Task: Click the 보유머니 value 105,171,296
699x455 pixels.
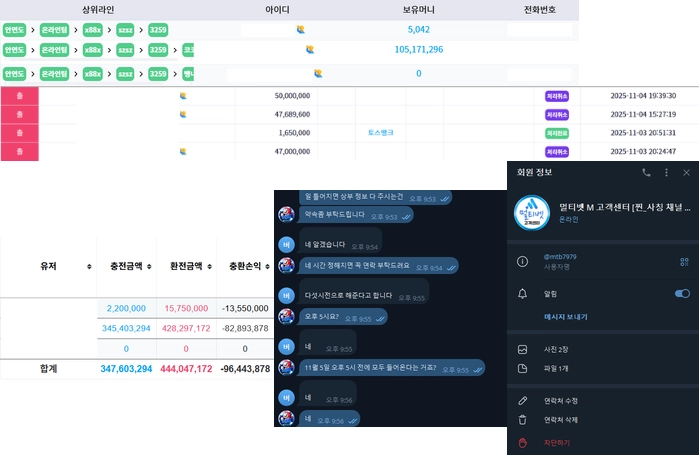Action: click(x=419, y=49)
